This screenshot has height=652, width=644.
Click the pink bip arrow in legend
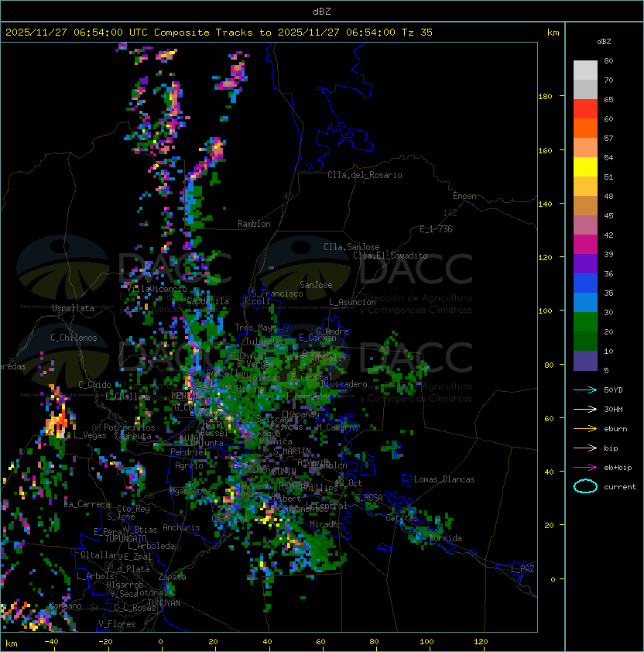[x=585, y=448]
